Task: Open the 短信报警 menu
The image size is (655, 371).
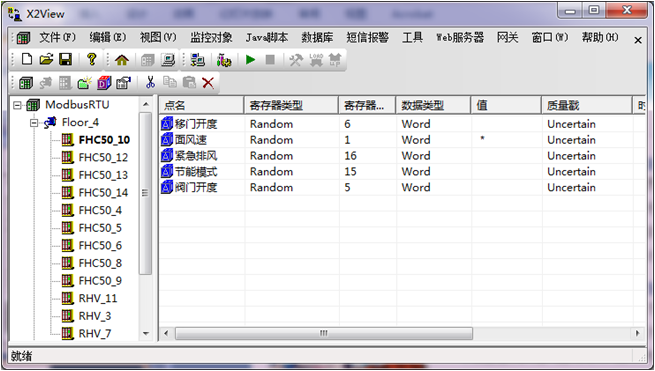Action: [x=367, y=38]
